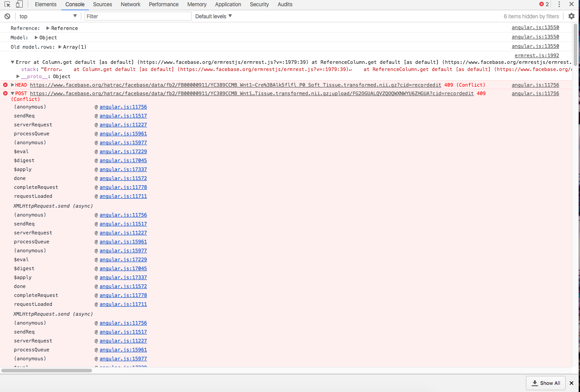Open the angular.js:13550 source link

pyautogui.click(x=535, y=27)
